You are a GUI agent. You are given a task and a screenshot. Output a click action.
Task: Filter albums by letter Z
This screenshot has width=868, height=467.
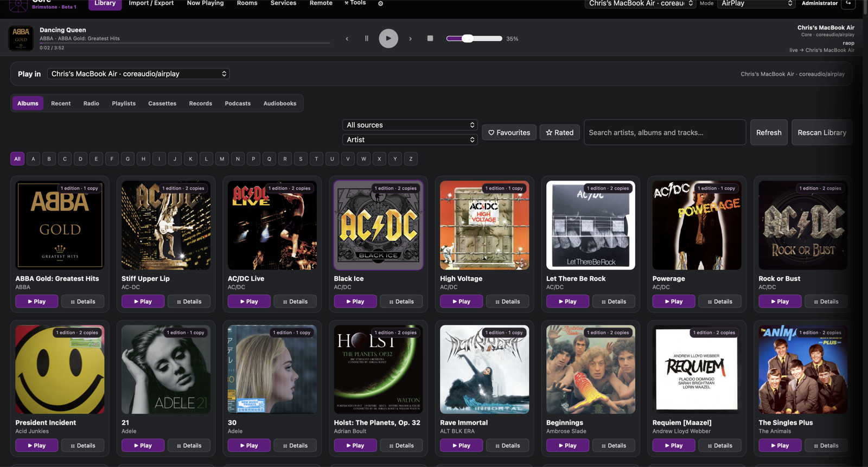(x=411, y=159)
